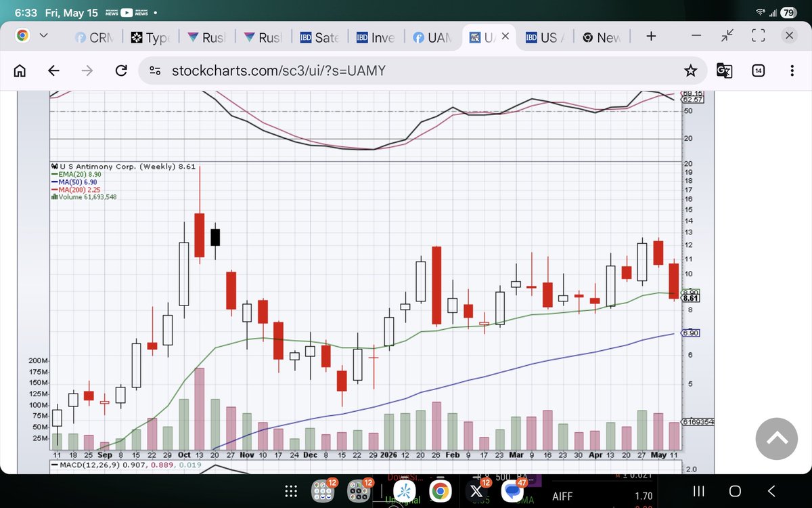The image size is (812, 508).
Task: Tap the battery 79 indicator
Action: point(788,12)
